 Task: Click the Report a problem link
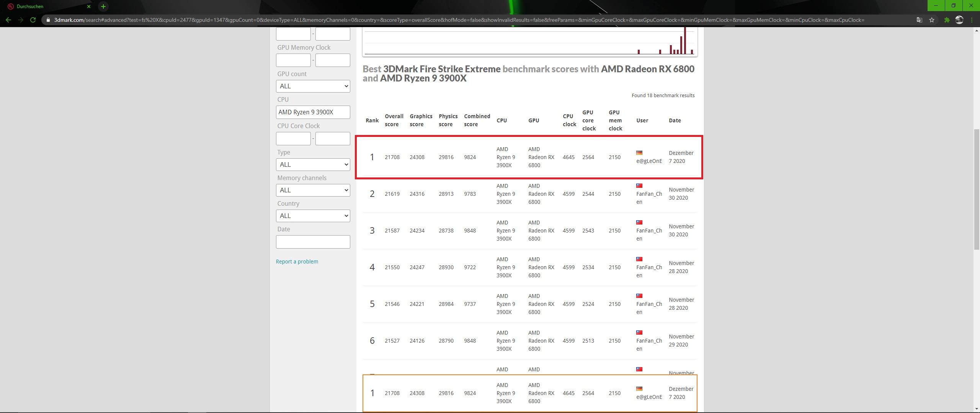tap(297, 262)
